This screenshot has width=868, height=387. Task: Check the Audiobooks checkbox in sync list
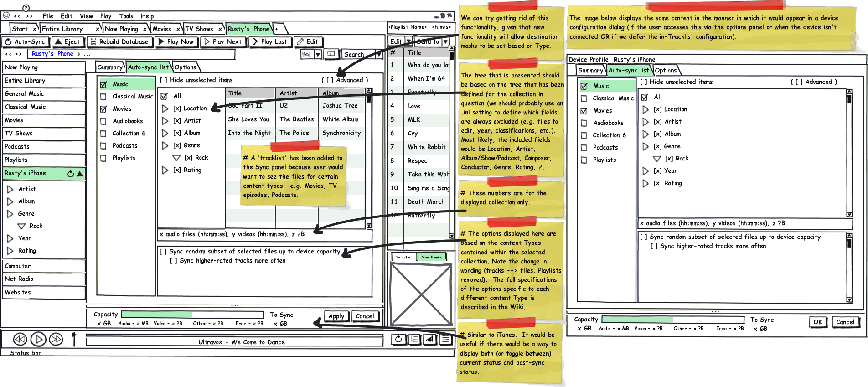tap(103, 121)
